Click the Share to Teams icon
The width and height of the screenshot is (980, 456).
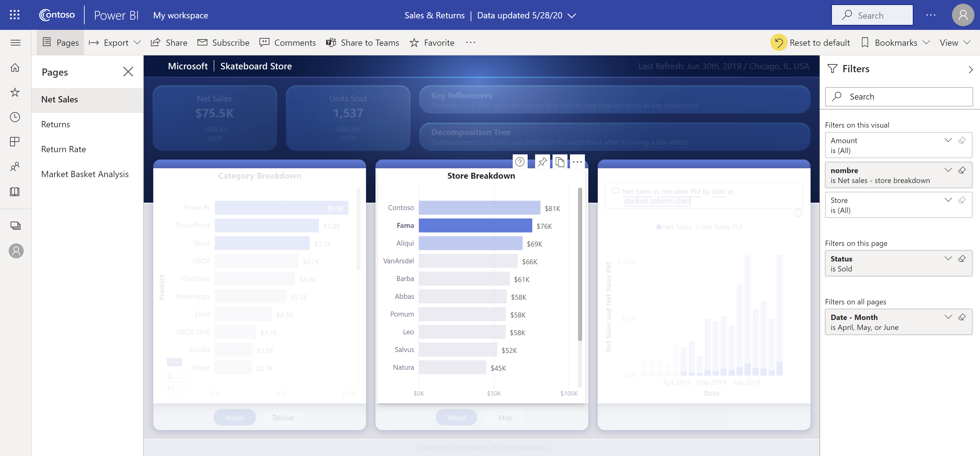coord(331,43)
